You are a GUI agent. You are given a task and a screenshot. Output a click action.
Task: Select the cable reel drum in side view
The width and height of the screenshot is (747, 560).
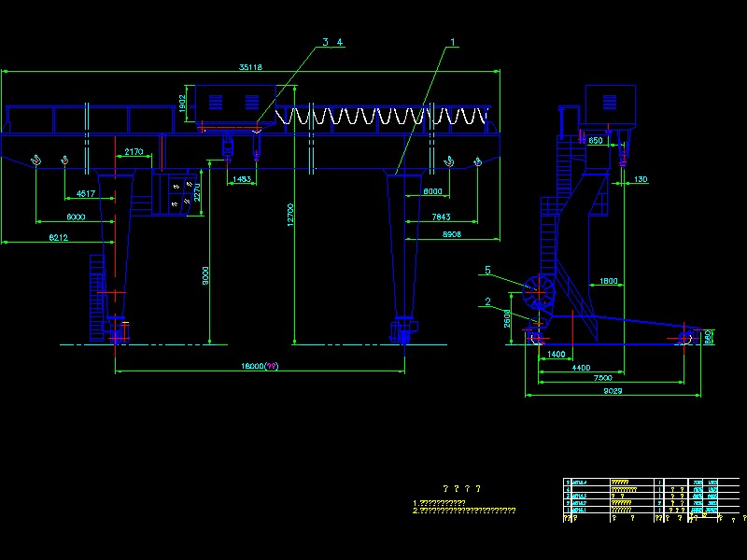tap(539, 292)
